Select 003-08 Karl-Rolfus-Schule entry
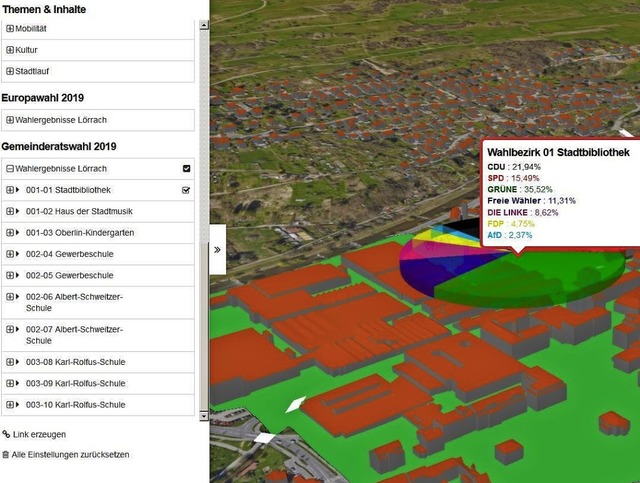Viewport: 640px width, 483px height. click(76, 362)
